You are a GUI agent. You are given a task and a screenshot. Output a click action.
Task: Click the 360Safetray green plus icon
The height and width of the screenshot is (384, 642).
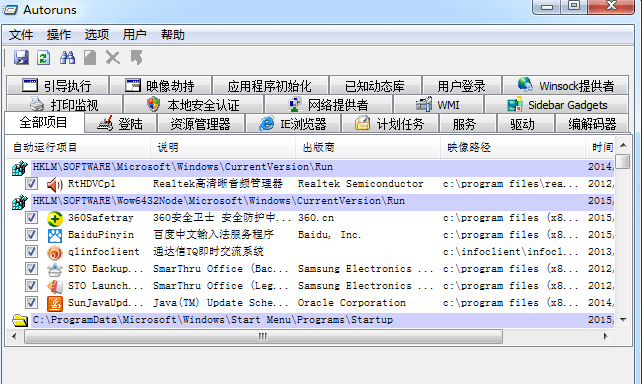(54, 218)
